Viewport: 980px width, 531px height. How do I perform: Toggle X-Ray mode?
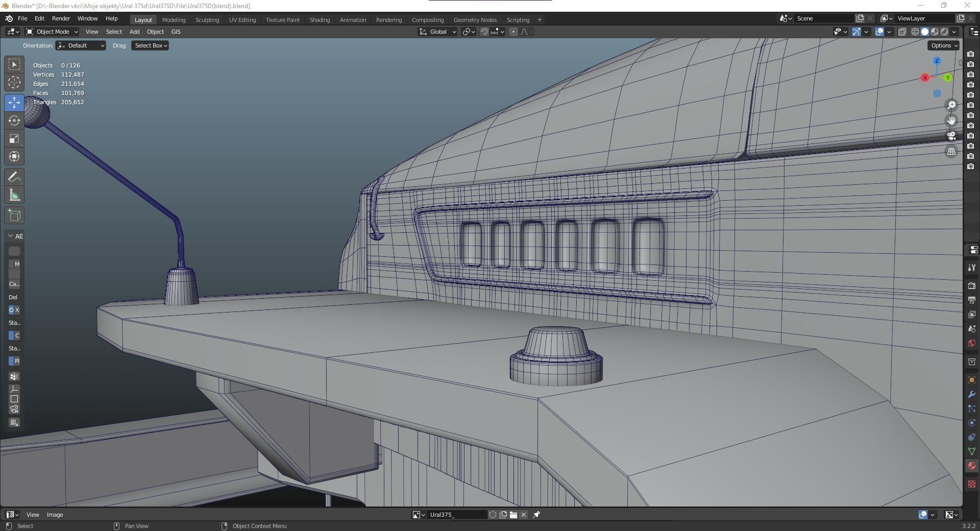902,32
